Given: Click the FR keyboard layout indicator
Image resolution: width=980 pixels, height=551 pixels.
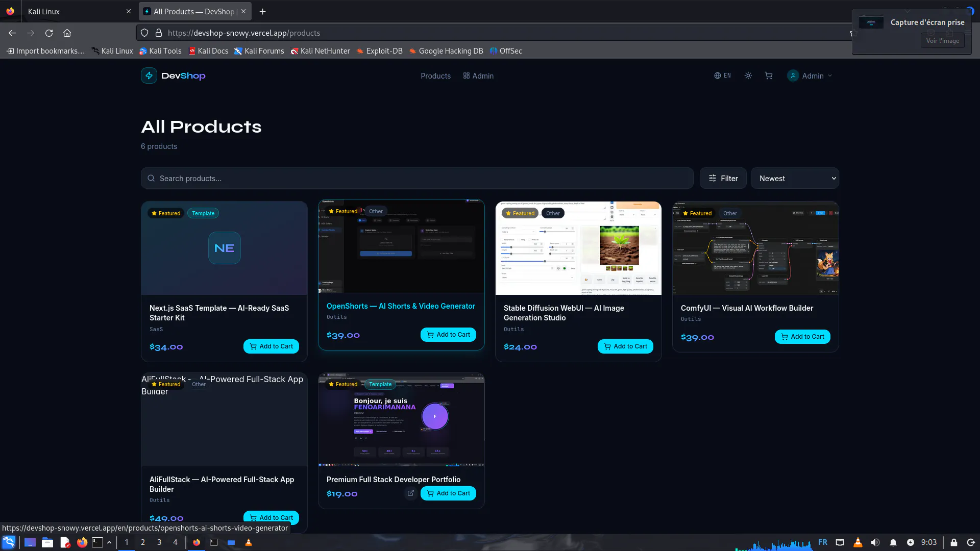Looking at the screenshot, I should point(822,542).
